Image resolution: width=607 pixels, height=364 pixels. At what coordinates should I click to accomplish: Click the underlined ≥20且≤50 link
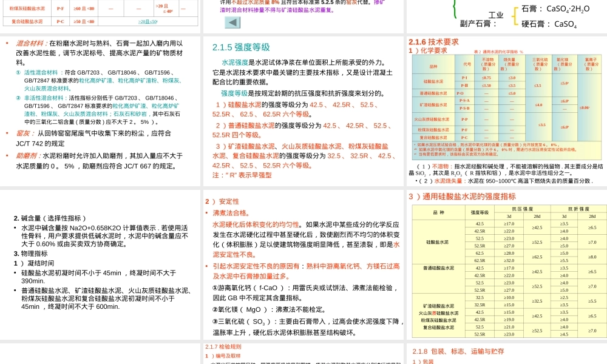(148, 22)
